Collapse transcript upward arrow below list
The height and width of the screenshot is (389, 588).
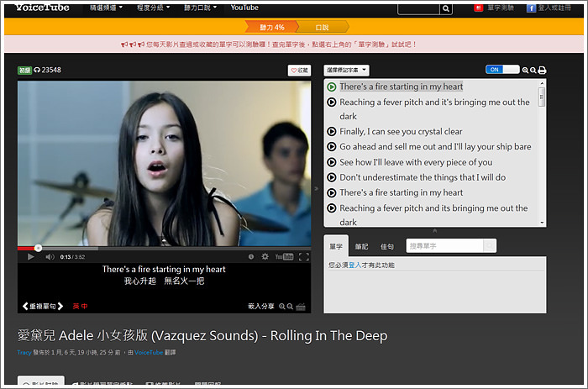tap(434, 230)
